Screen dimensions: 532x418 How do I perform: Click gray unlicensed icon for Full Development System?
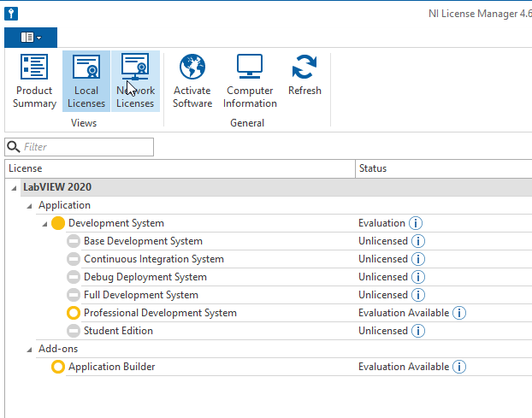[74, 295]
